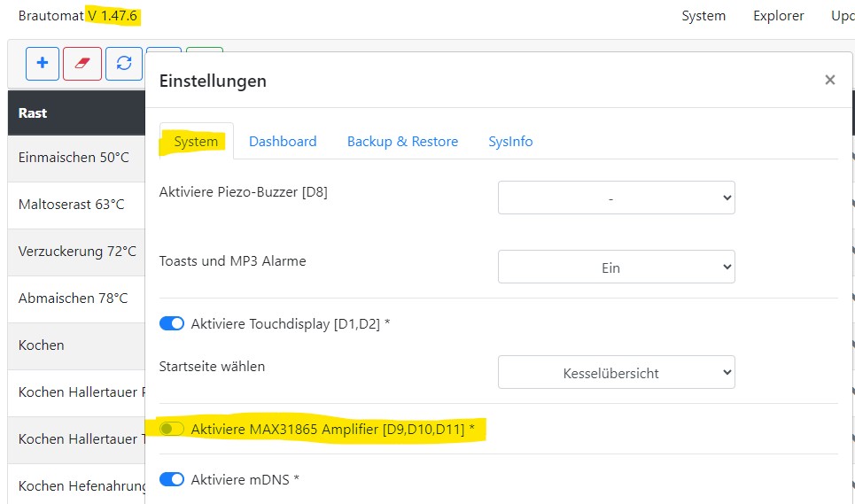Toggle Aktiviere Touchdisplay [D1,D2] switch
Image resolution: width=855 pixels, height=504 pixels.
[172, 324]
